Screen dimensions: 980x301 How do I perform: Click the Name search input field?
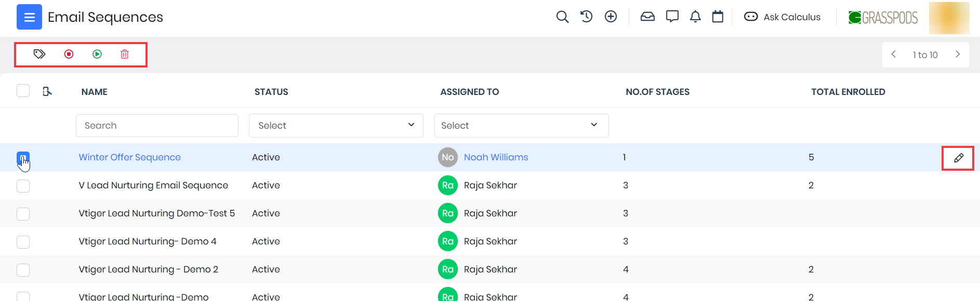click(157, 126)
